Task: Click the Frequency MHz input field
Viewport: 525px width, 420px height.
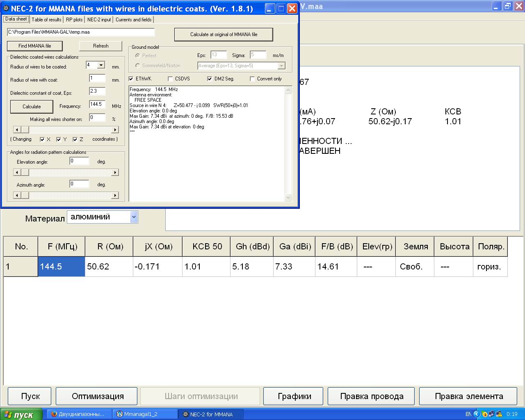Action: (97, 105)
